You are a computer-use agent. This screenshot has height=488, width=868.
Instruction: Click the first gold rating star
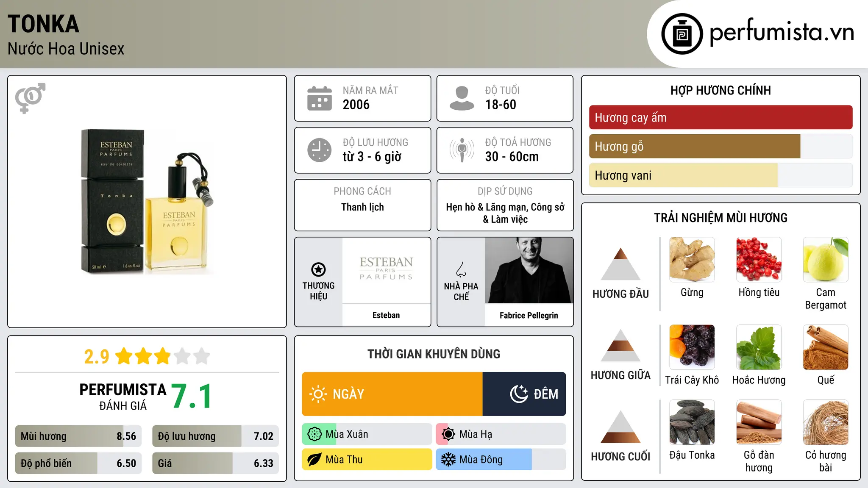click(x=124, y=356)
